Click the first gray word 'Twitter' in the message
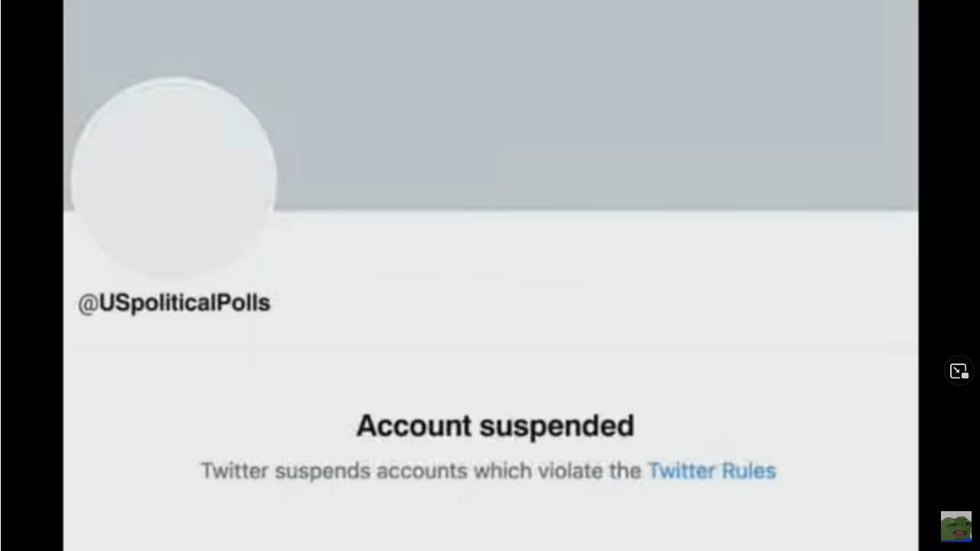This screenshot has width=980, height=551. click(234, 471)
